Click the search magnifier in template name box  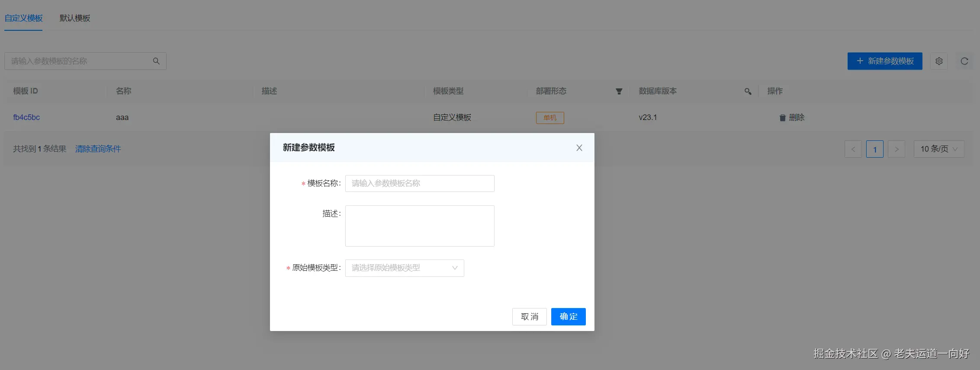coord(156,61)
